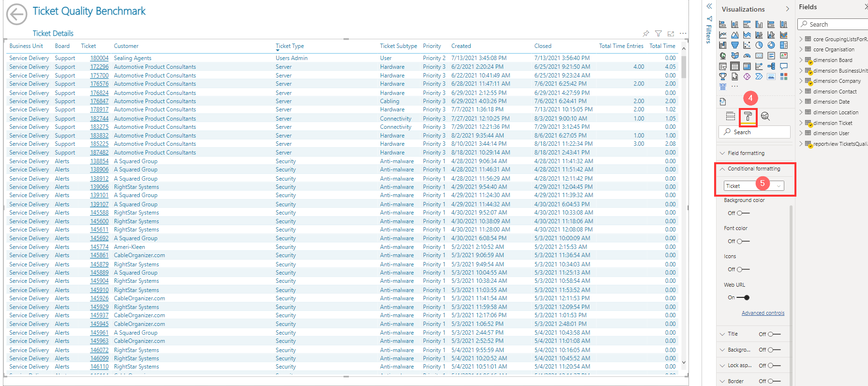
Task: Choose the funnel chart visualization
Action: point(735,45)
